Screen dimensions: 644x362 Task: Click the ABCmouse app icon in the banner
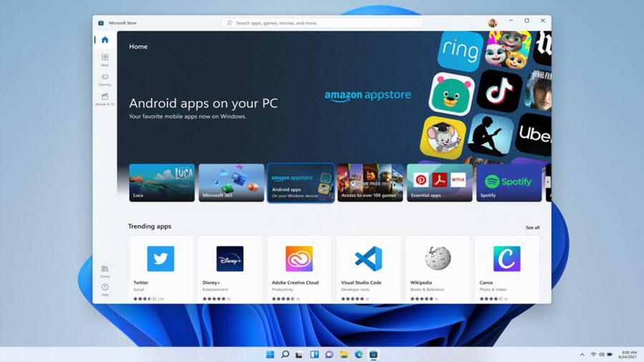tap(443, 138)
